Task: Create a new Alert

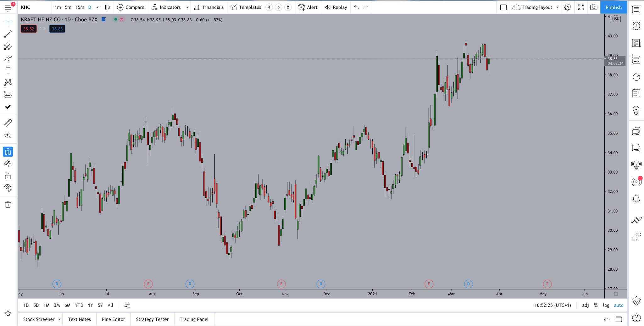Action: point(308,7)
